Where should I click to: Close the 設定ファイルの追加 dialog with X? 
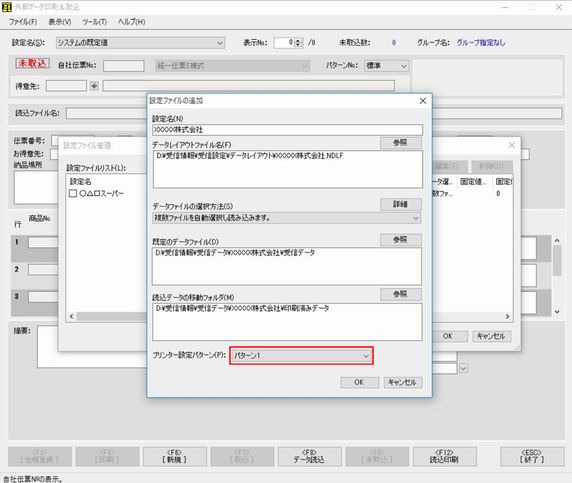click(423, 101)
